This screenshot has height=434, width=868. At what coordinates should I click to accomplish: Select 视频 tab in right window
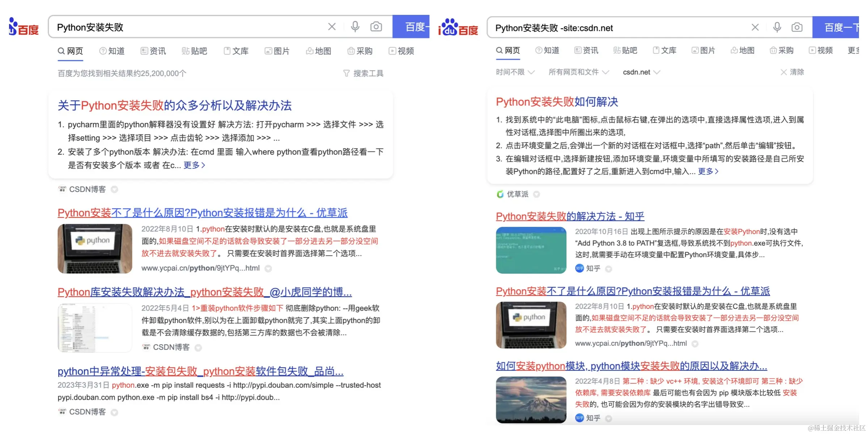pos(821,50)
